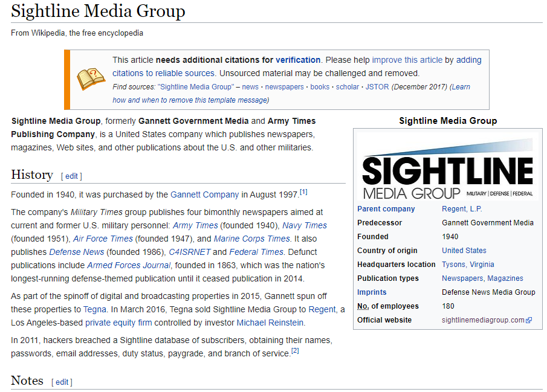The height and width of the screenshot is (392, 547).
Task: Open the Marine Corps Times article link
Action: point(252,239)
